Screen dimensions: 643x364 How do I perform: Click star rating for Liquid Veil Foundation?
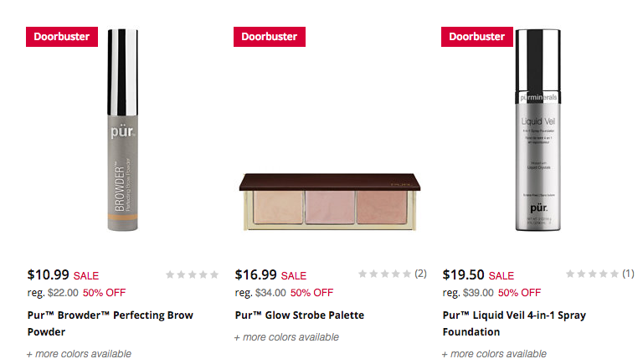592,274
